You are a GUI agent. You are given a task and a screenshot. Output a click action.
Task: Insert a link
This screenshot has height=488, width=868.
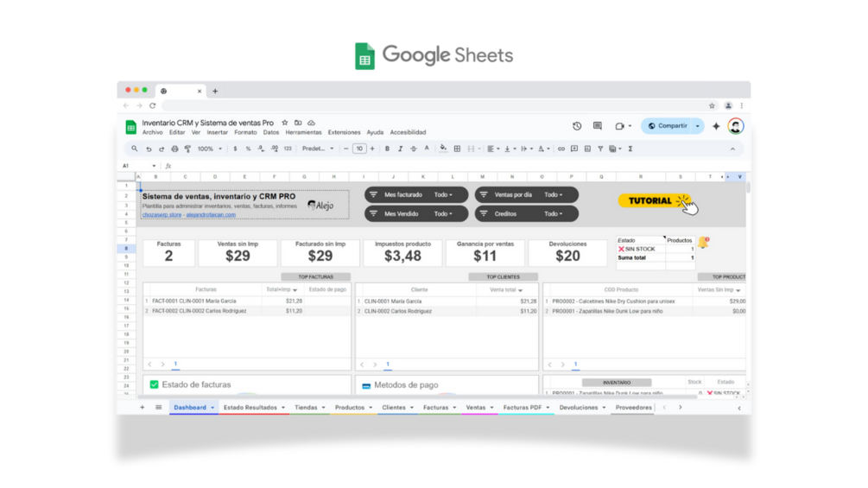click(x=561, y=149)
